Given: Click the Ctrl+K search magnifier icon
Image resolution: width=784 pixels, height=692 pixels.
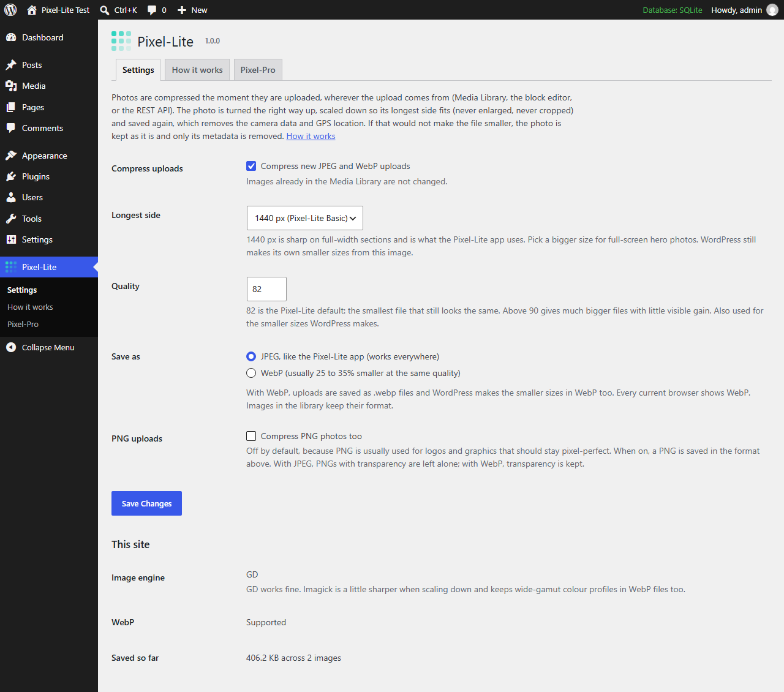Looking at the screenshot, I should pos(105,10).
